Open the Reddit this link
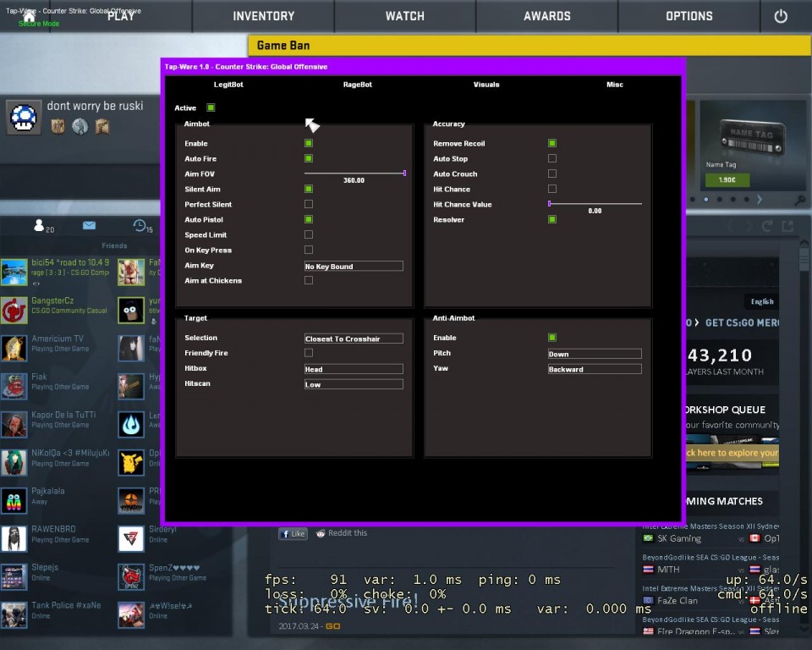The image size is (812, 650). (x=342, y=533)
